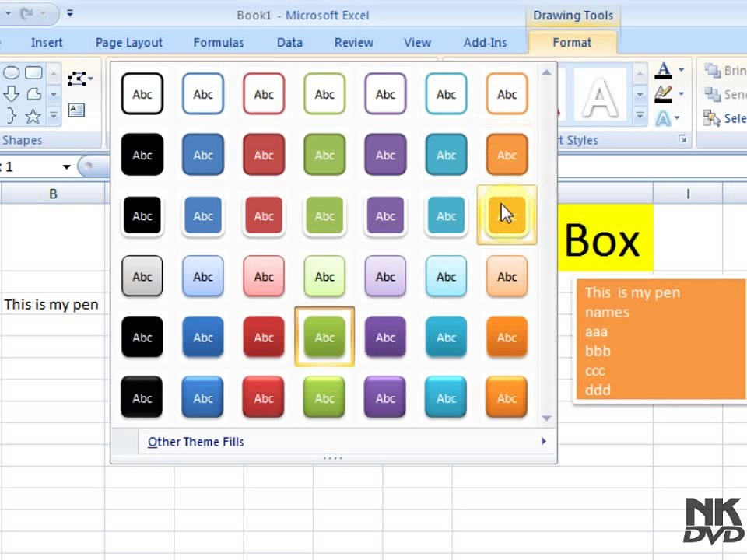
Task: Apply the red outline style in top row
Action: click(264, 94)
